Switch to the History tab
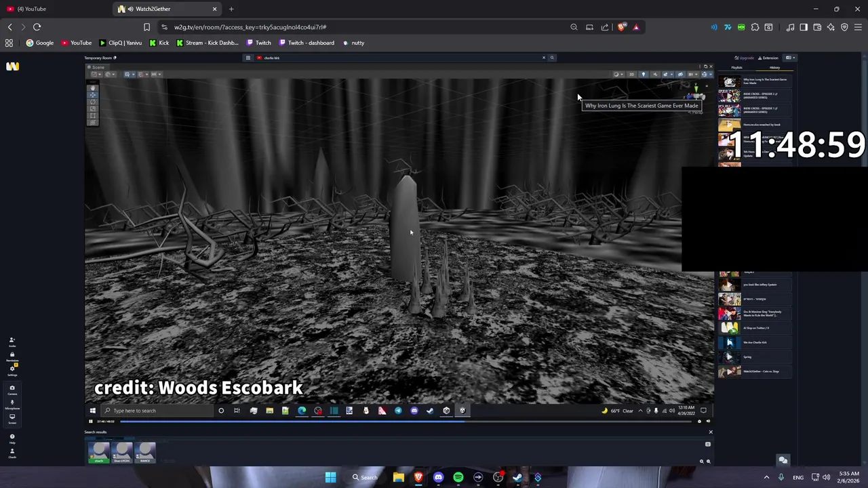This screenshot has height=488, width=868. (774, 67)
